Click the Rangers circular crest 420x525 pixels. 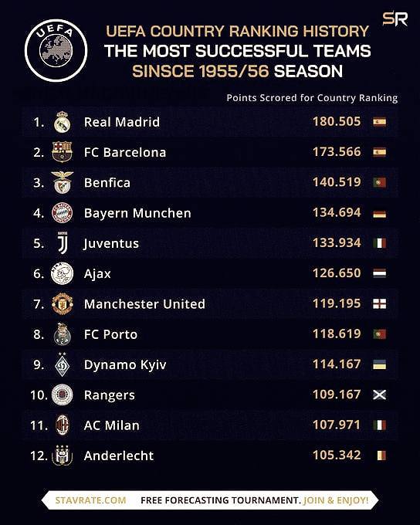63,395
